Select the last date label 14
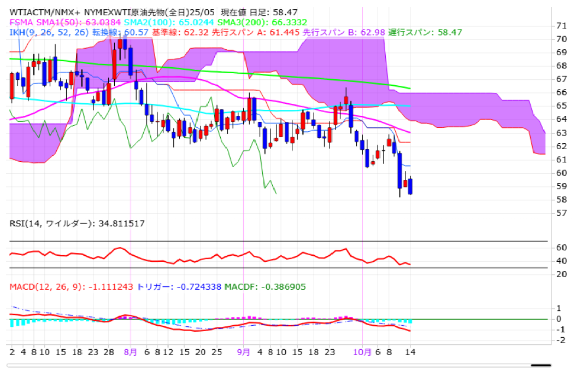This screenshot has width=588, height=382. click(x=410, y=352)
